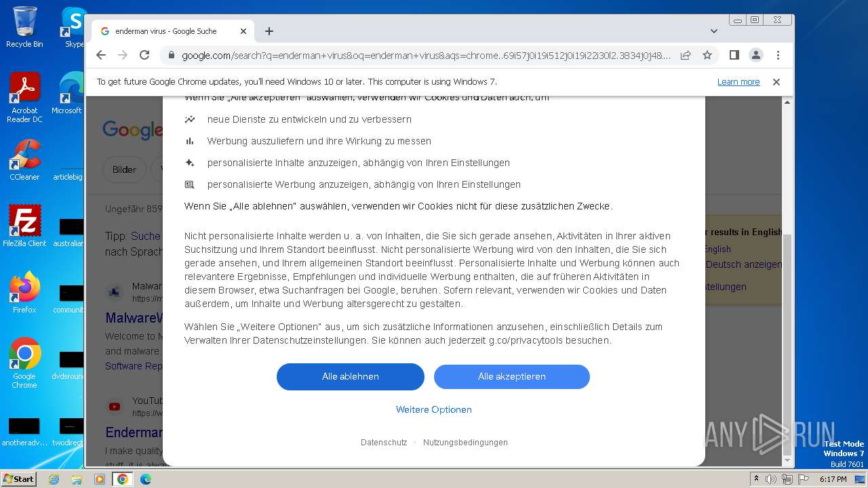Click the Google logo
868x488 pixels.
[x=133, y=129]
